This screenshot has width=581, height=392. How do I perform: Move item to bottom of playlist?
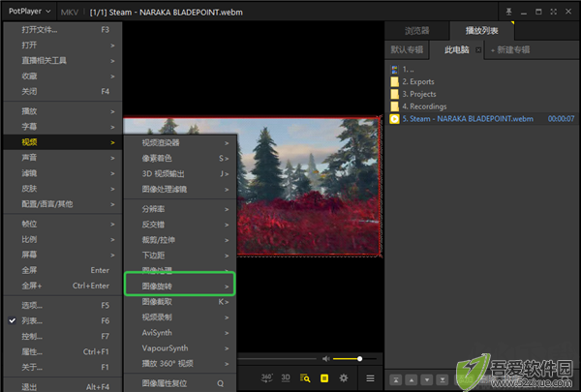(443, 379)
